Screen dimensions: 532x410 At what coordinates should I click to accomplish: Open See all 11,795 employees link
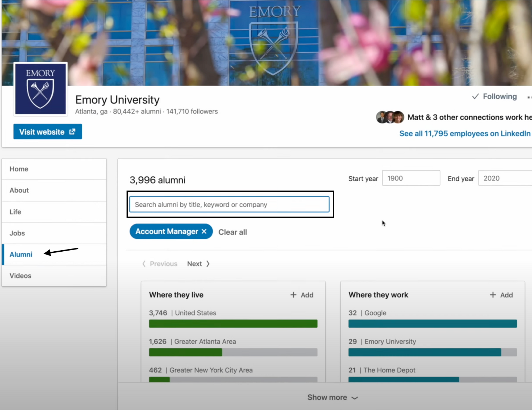coord(465,133)
